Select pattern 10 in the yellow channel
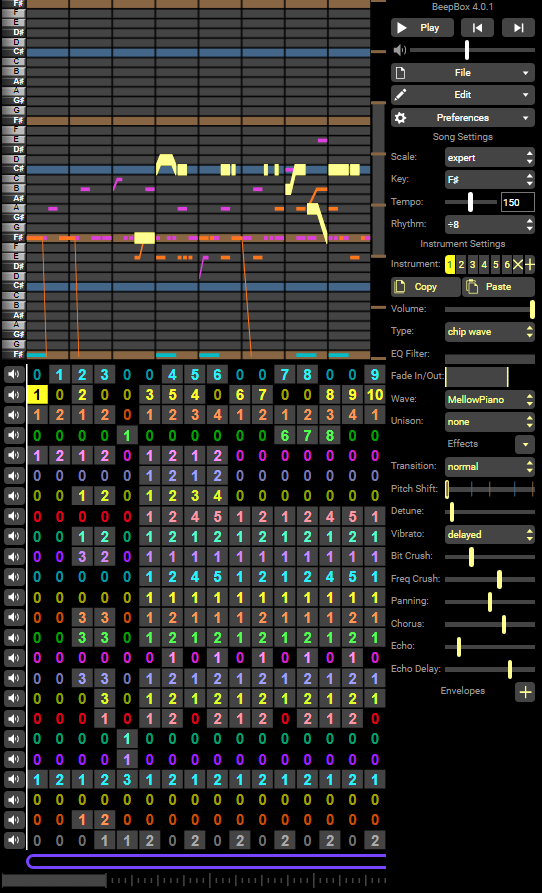 point(375,395)
